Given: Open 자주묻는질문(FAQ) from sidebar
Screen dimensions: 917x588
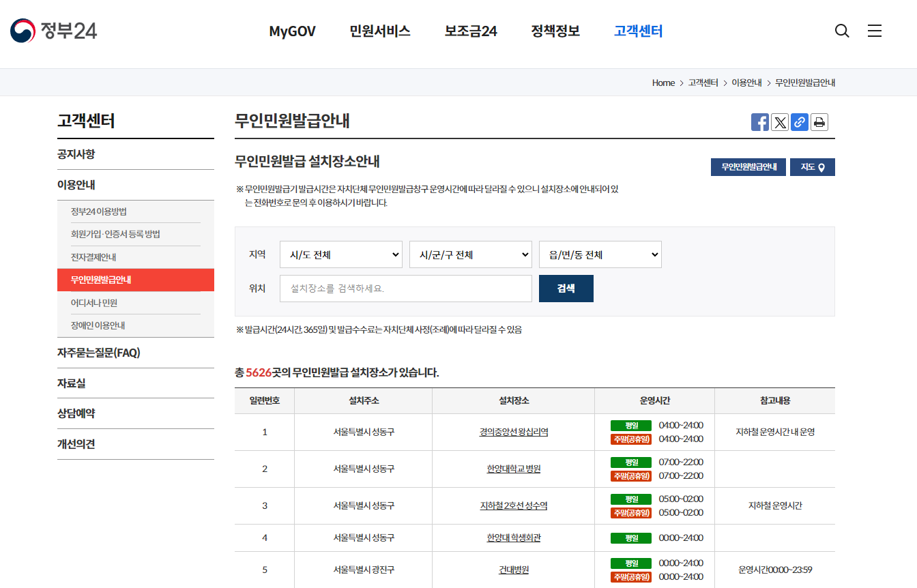Looking at the screenshot, I should click(98, 353).
